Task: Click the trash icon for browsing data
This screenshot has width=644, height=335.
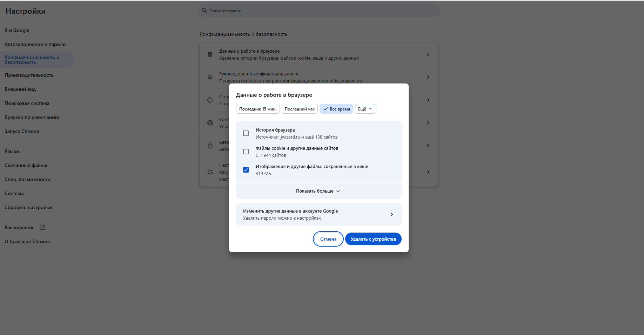Action: point(210,54)
